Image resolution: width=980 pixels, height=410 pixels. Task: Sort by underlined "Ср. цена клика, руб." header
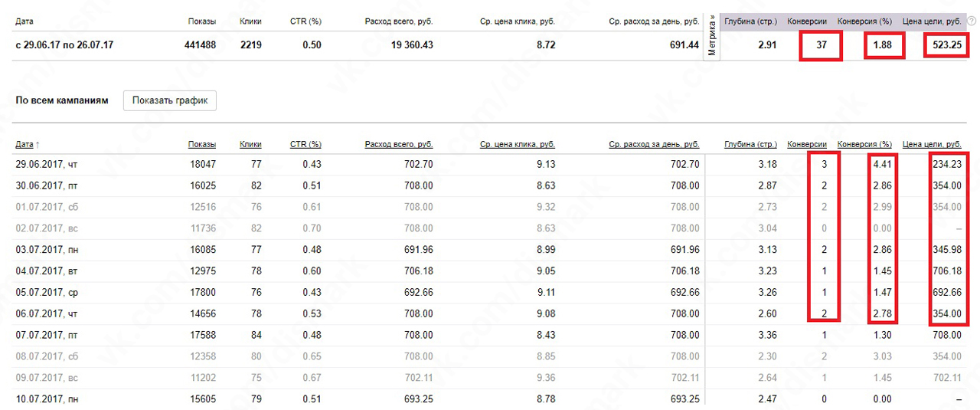point(518,144)
